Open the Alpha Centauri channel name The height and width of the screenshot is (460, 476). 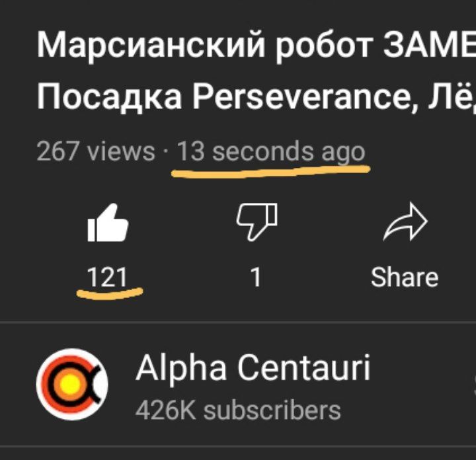click(253, 367)
